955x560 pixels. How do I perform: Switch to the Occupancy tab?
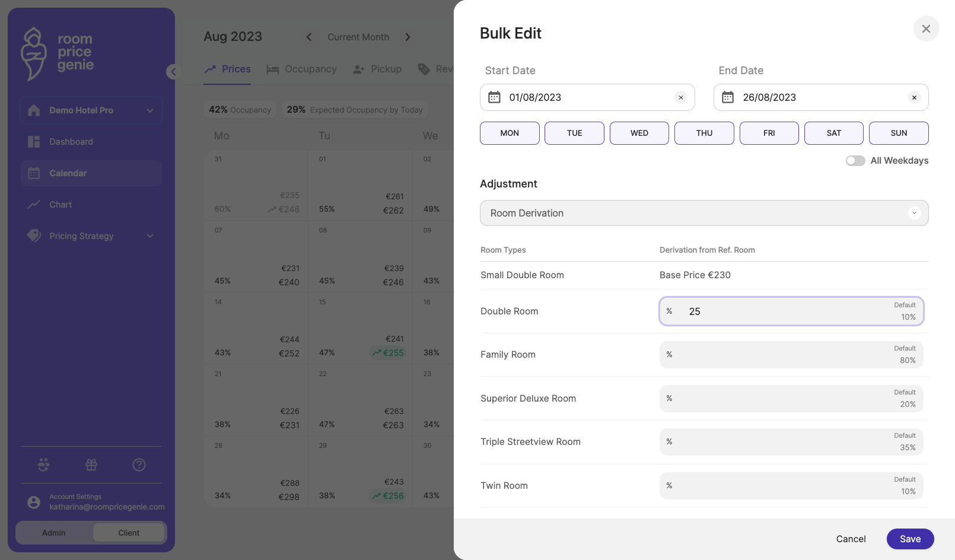[301, 69]
